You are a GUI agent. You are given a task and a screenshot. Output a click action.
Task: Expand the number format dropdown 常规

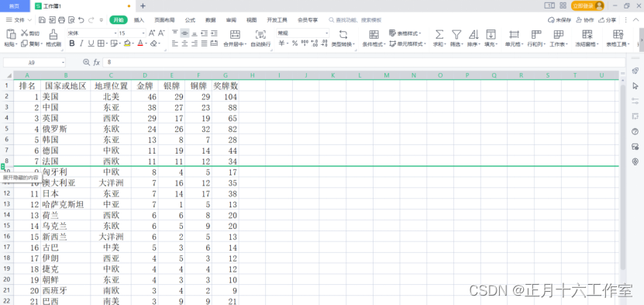(303, 33)
